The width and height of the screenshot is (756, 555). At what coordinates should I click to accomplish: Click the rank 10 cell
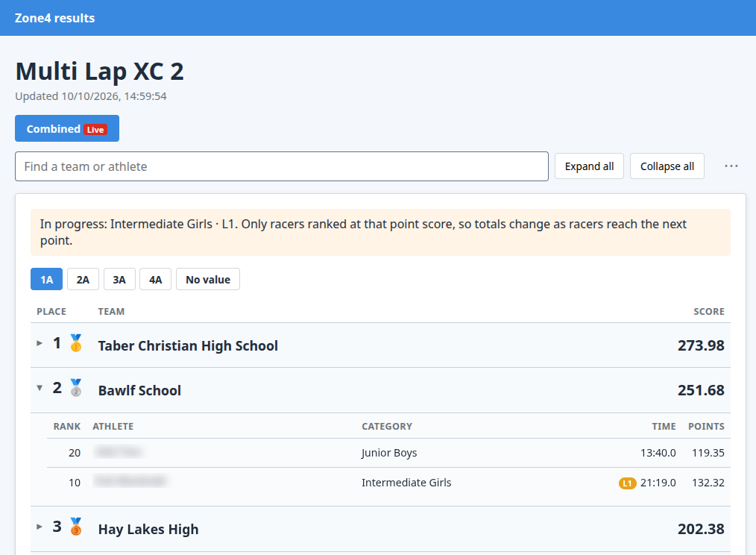click(75, 483)
